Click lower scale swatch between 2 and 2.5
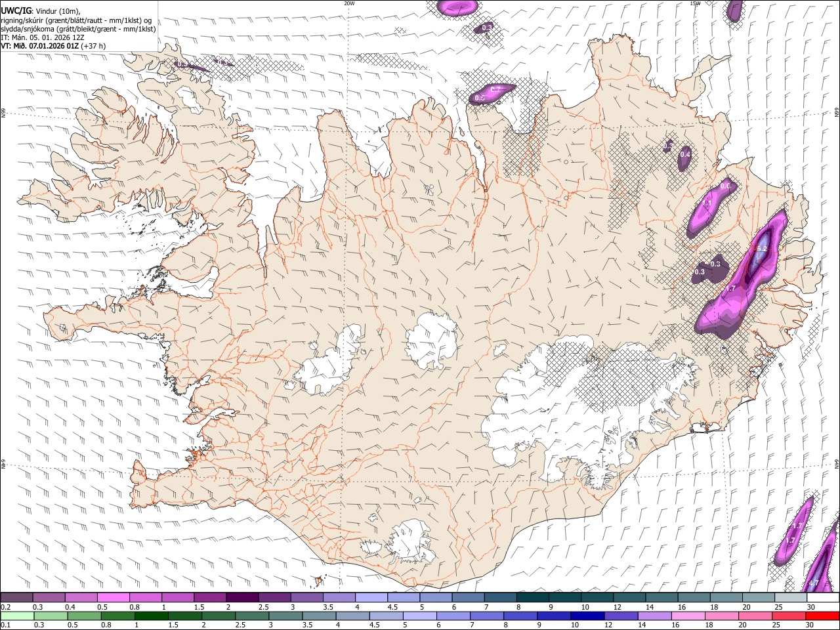Image resolution: width=840 pixels, height=630 pixels. point(218,616)
